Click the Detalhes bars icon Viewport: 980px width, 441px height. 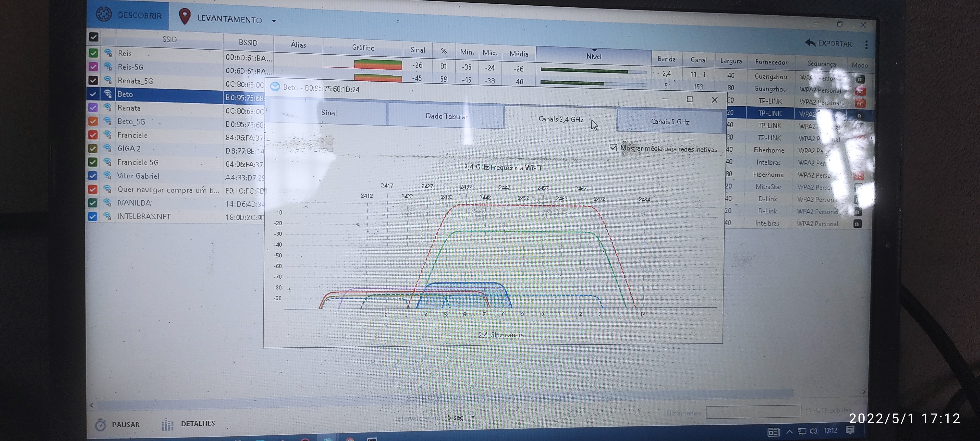(x=167, y=424)
